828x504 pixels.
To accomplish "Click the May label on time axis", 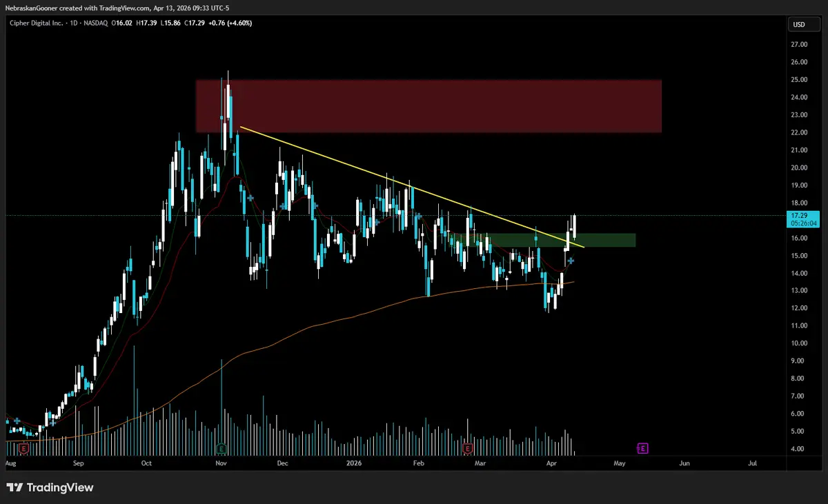I will (620, 464).
